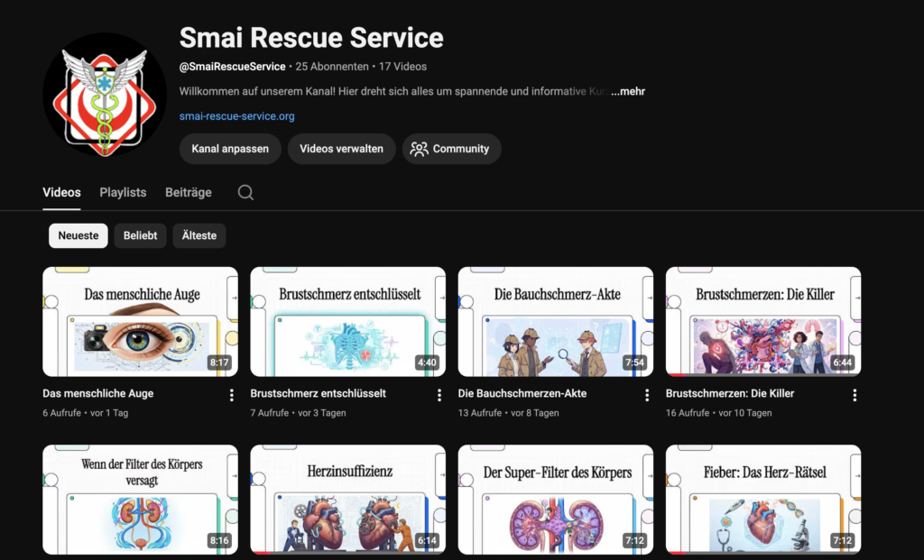Screen dimensions: 924x560
Task: Click Videos verwalten button
Action: pyautogui.click(x=341, y=149)
